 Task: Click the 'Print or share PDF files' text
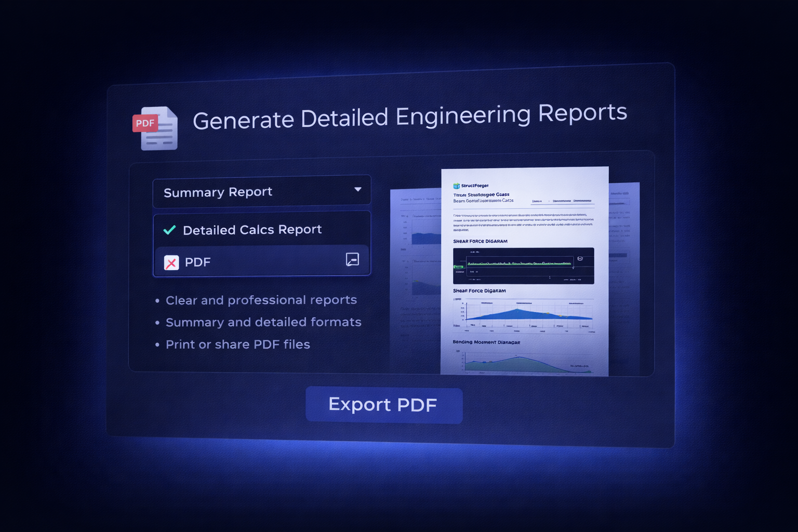237,344
